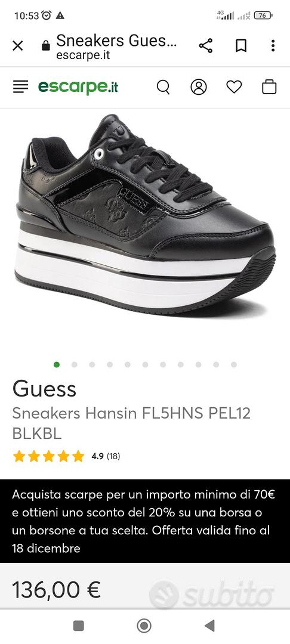Viewport: 290px width, 644px height.
Task: Bookmark this page with the bookmark icon
Action: 241,45
